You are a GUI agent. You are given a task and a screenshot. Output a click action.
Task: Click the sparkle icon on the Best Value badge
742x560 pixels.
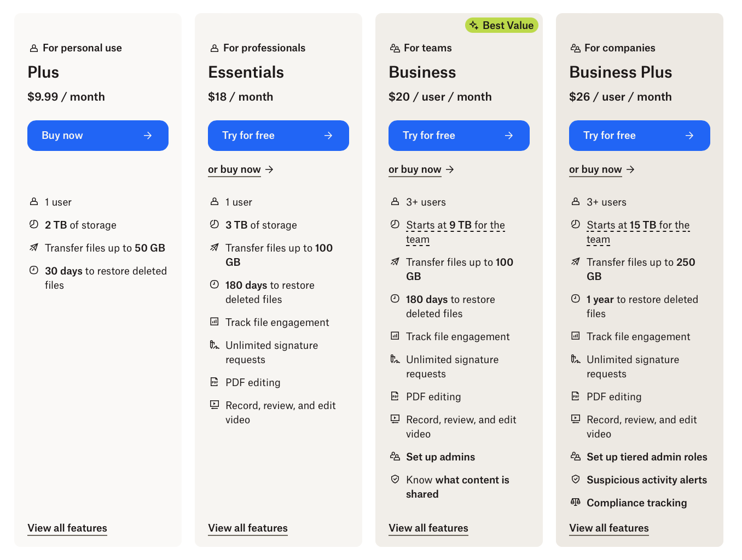coord(473,25)
